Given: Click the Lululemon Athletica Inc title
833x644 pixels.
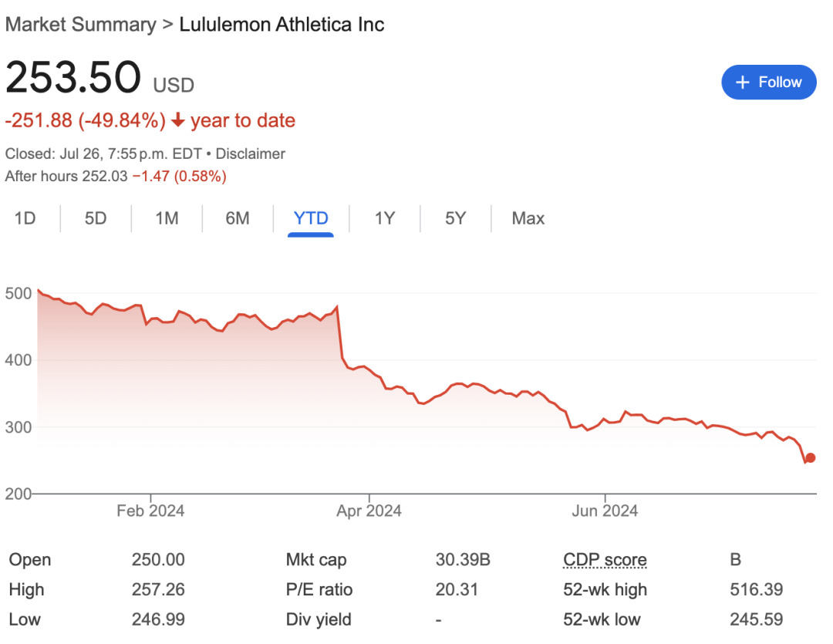Looking at the screenshot, I should (282, 24).
